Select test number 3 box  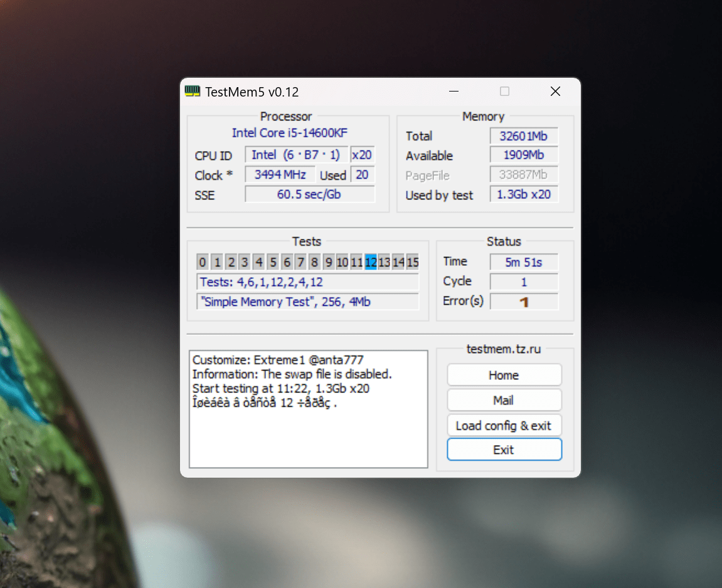point(245,262)
